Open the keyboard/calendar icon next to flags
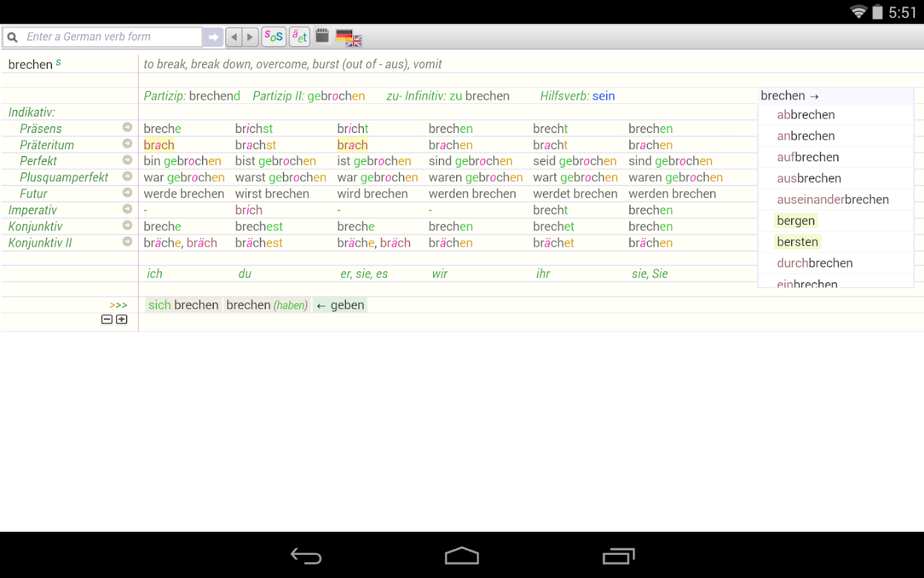 [322, 36]
